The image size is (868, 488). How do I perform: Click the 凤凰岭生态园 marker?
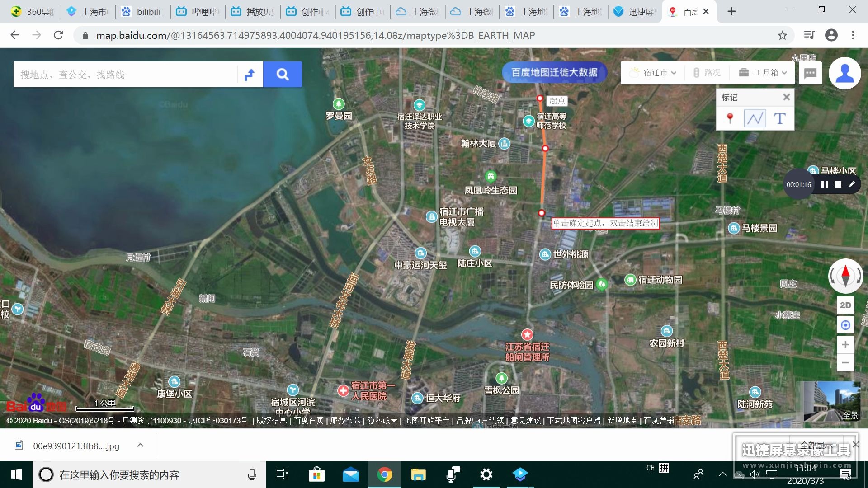491,176
